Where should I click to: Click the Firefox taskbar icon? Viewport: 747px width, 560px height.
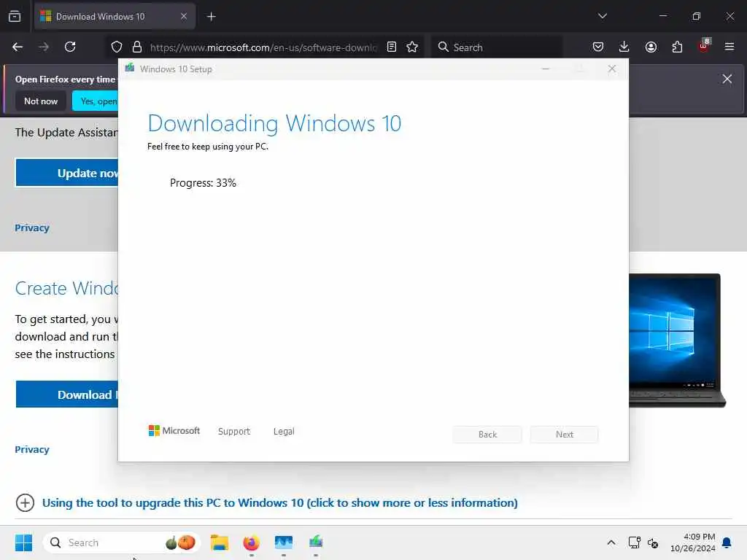252,542
